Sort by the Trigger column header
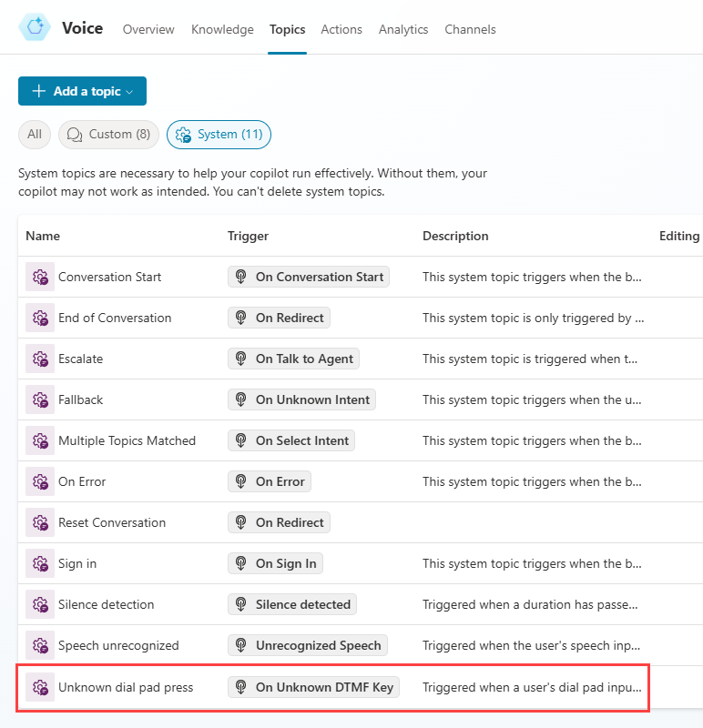 [248, 236]
